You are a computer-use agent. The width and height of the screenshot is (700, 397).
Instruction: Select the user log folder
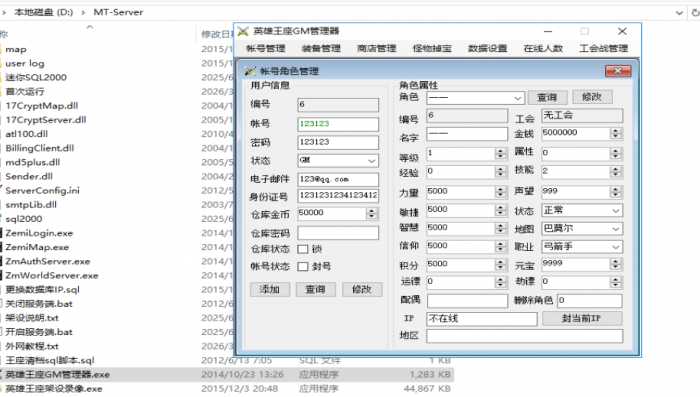click(25, 63)
